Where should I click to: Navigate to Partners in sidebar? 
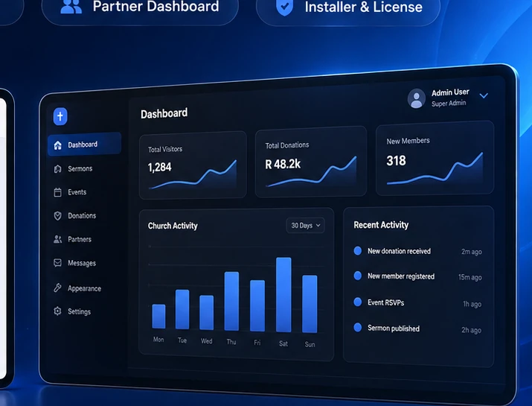click(x=80, y=240)
